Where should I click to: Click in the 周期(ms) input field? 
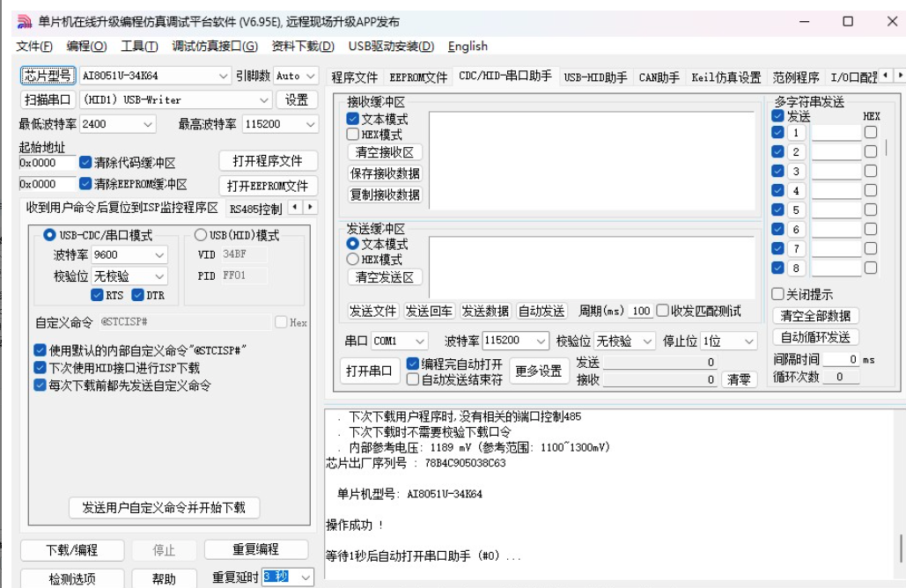click(640, 311)
